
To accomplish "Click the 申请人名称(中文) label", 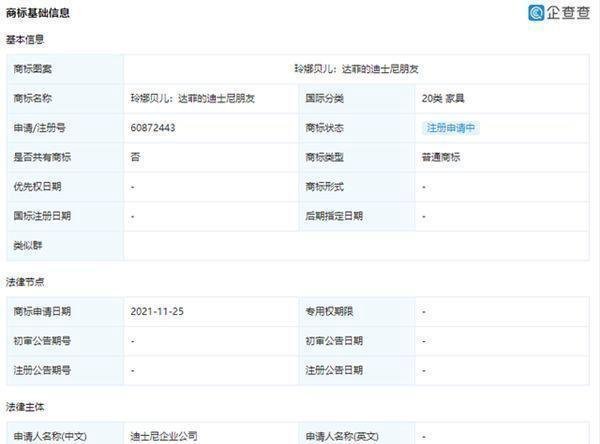I will (50, 436).
